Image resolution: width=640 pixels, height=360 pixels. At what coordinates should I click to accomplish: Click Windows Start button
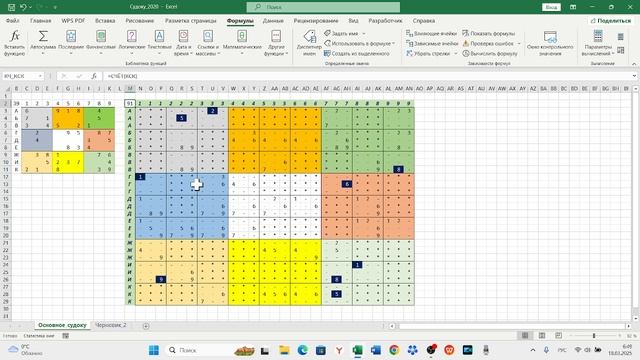[154, 350]
